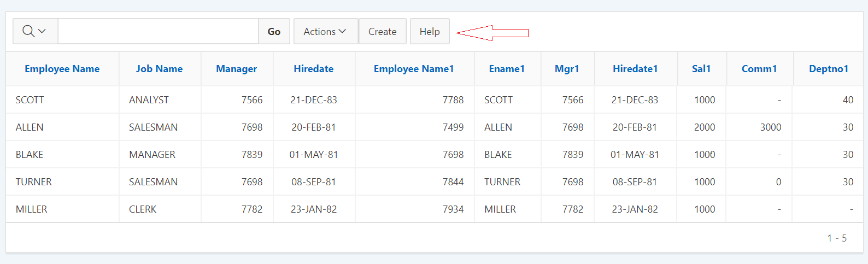Click the Mgr1 column header

567,69
